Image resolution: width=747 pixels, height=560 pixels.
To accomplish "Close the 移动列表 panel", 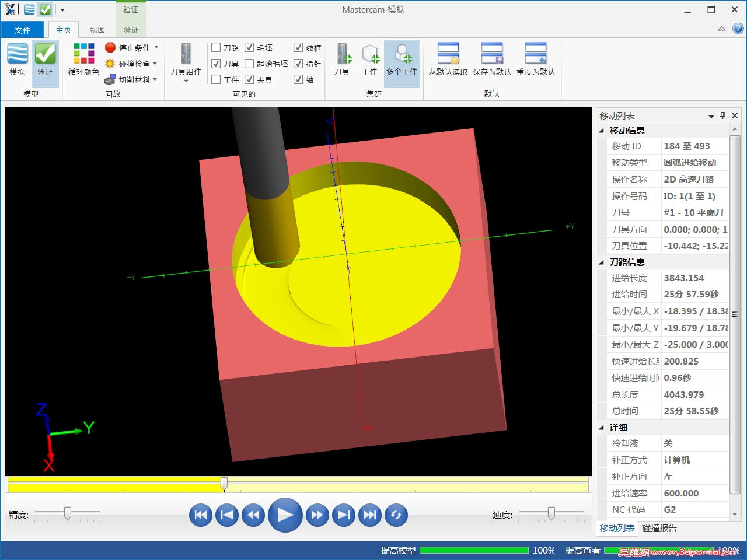I will tap(735, 116).
